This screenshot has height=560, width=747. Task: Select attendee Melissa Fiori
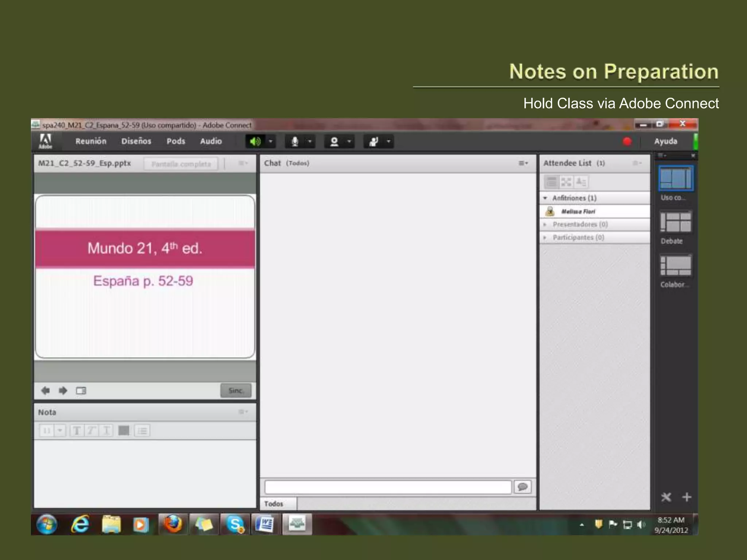[x=595, y=211]
